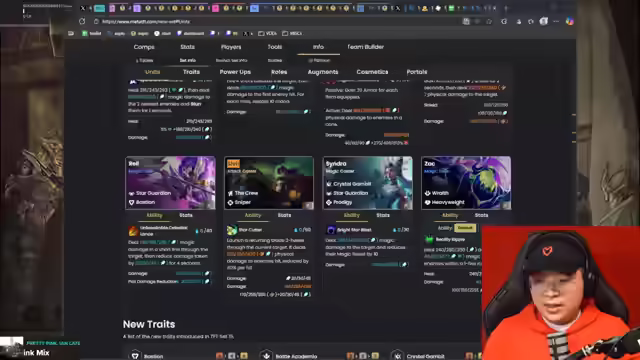Click Syndra's Crystal Gambit trait icon

coord(329,184)
